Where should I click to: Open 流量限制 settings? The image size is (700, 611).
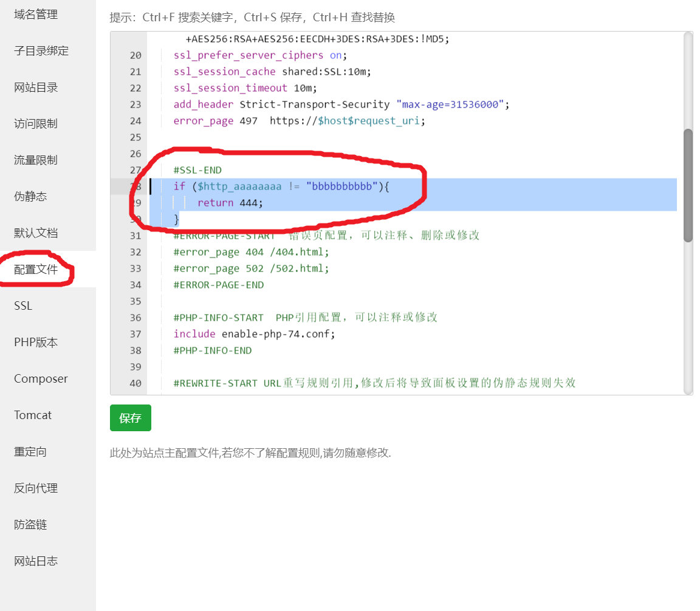tap(36, 160)
